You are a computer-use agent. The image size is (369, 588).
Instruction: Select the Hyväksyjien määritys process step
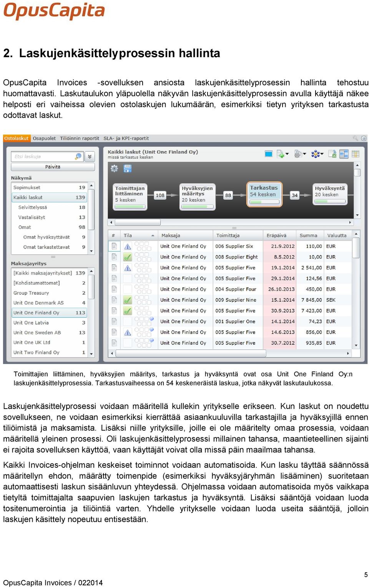(x=198, y=197)
